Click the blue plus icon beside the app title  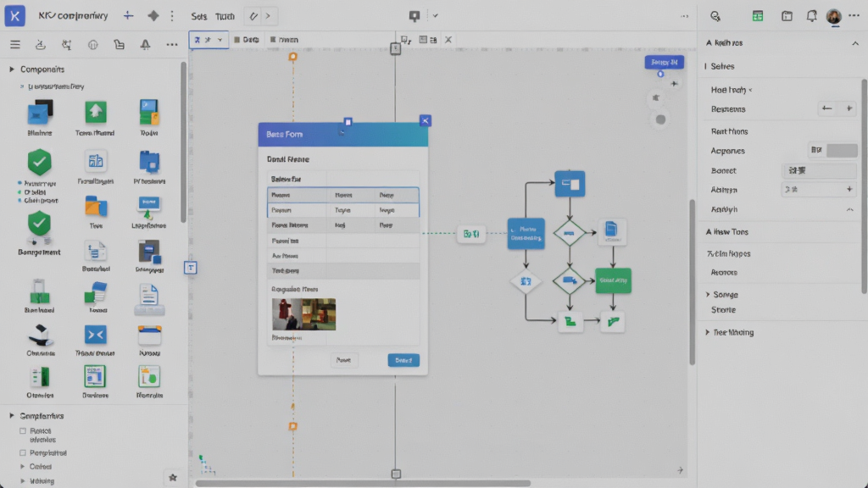129,15
